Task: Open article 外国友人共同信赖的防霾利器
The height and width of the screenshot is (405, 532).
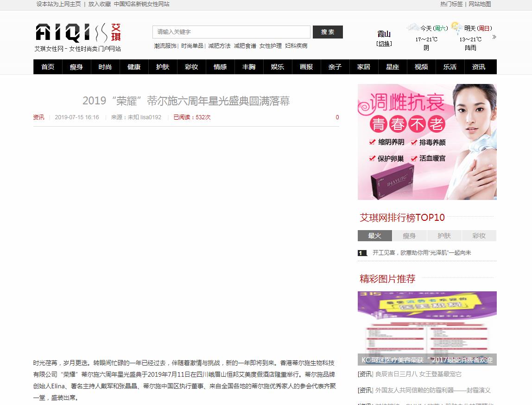Action: [x=433, y=391]
